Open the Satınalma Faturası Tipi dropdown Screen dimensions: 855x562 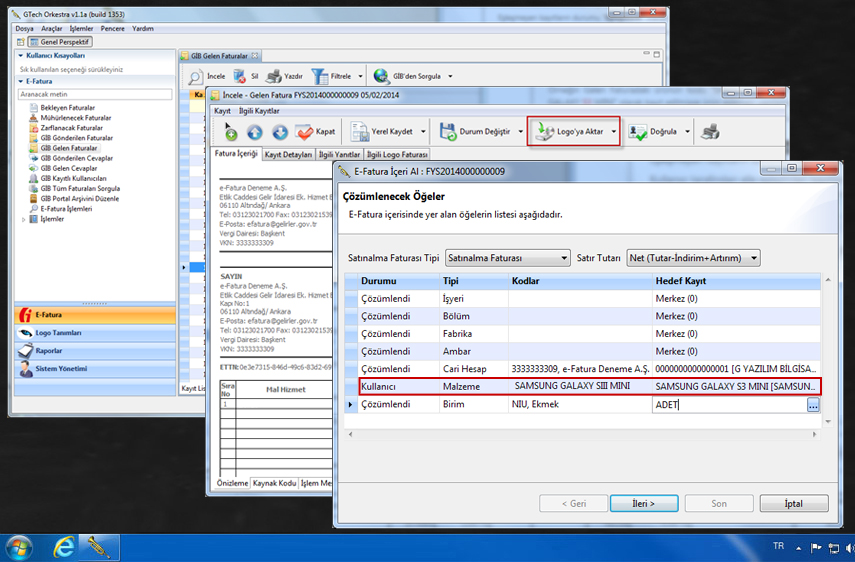coord(508,258)
